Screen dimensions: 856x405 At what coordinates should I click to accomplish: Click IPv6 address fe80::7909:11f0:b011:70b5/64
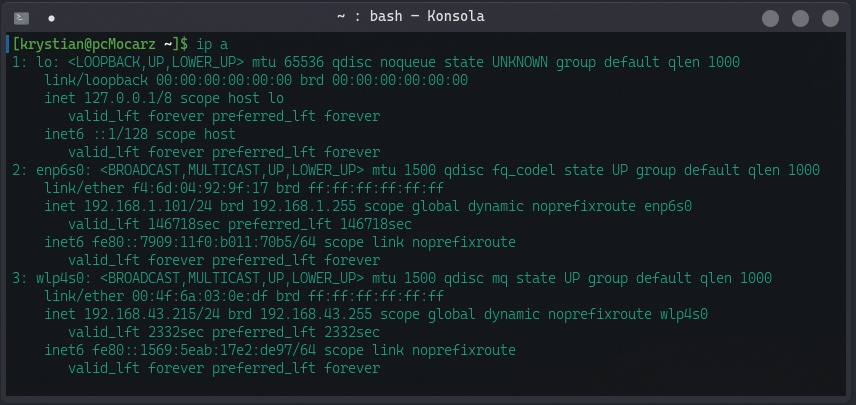point(204,242)
